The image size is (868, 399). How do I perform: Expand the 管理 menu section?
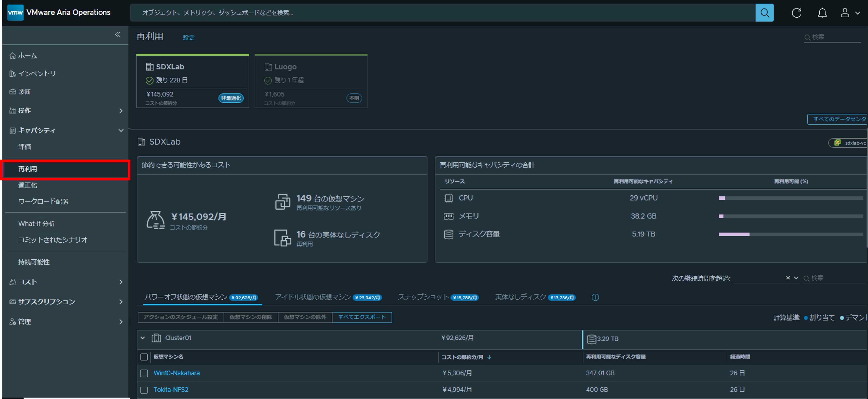point(66,322)
